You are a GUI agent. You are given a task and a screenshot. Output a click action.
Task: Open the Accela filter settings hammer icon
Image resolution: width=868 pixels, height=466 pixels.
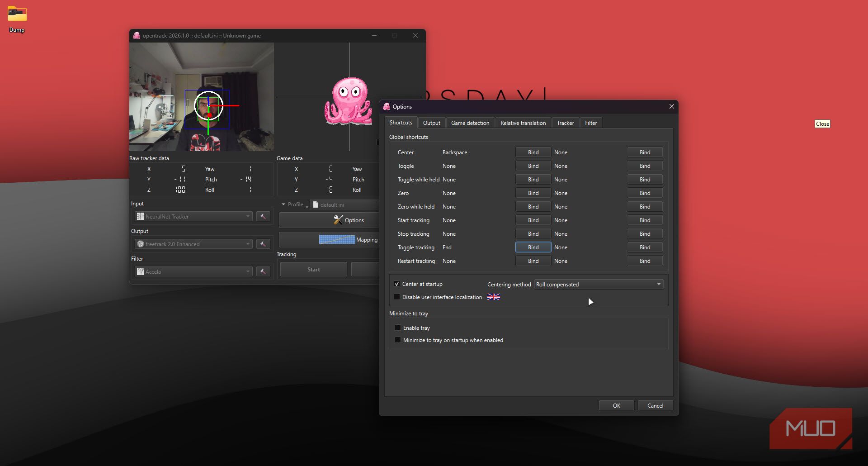click(263, 271)
